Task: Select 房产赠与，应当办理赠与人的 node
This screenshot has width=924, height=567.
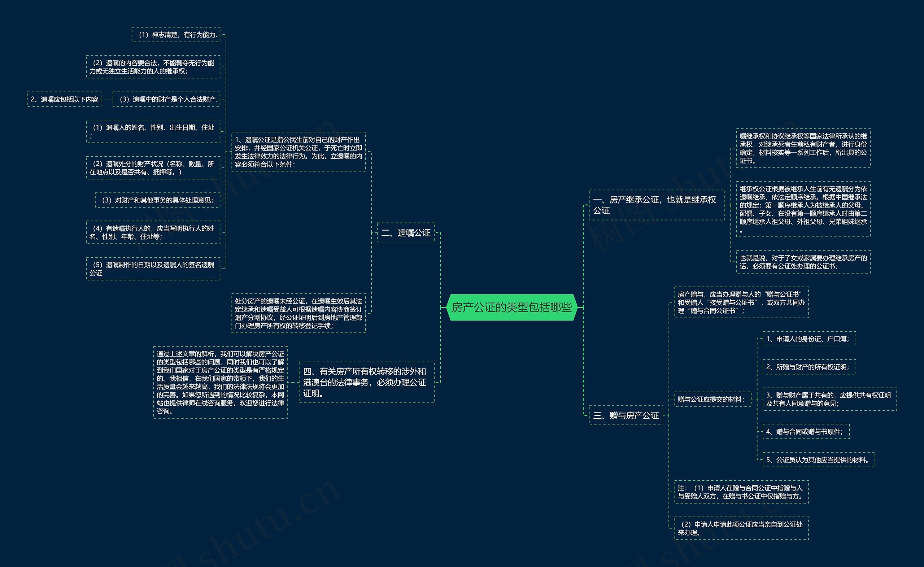Action: 741,302
